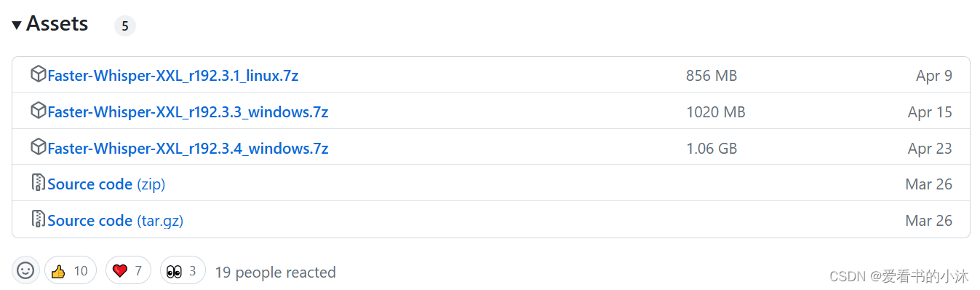Click the '19 people reacted' text

[276, 273]
